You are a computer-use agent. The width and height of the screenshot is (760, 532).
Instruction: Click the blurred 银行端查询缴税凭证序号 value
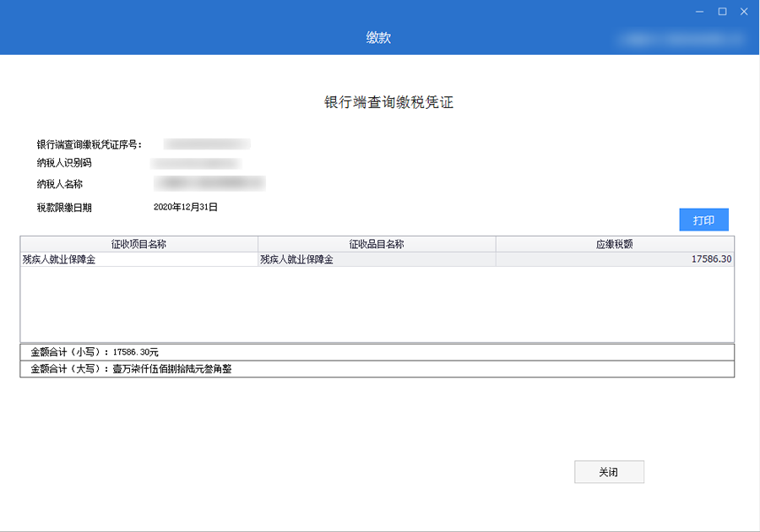tap(207, 144)
